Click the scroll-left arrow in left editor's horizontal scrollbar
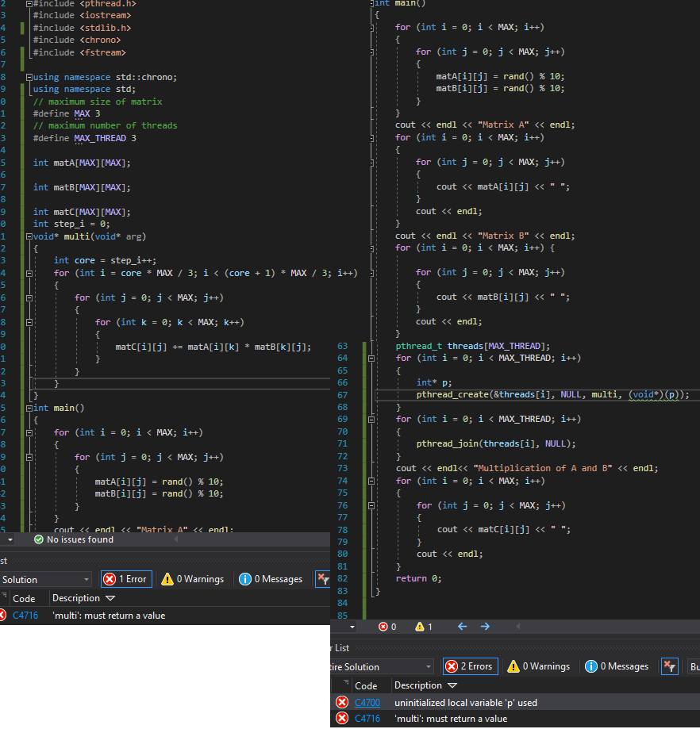This screenshot has height=729, width=700. [x=176, y=539]
